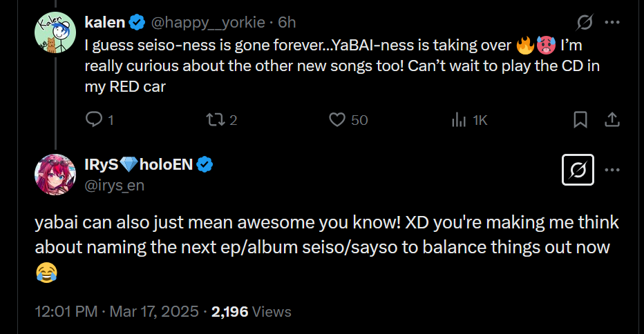Like kalen's tweet with the heart

pyautogui.click(x=337, y=120)
